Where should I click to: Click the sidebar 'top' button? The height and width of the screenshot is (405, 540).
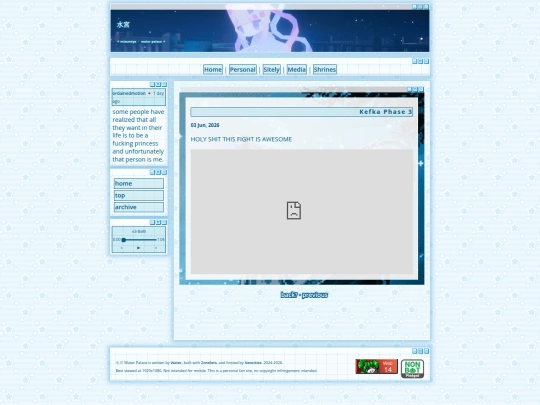coord(139,195)
